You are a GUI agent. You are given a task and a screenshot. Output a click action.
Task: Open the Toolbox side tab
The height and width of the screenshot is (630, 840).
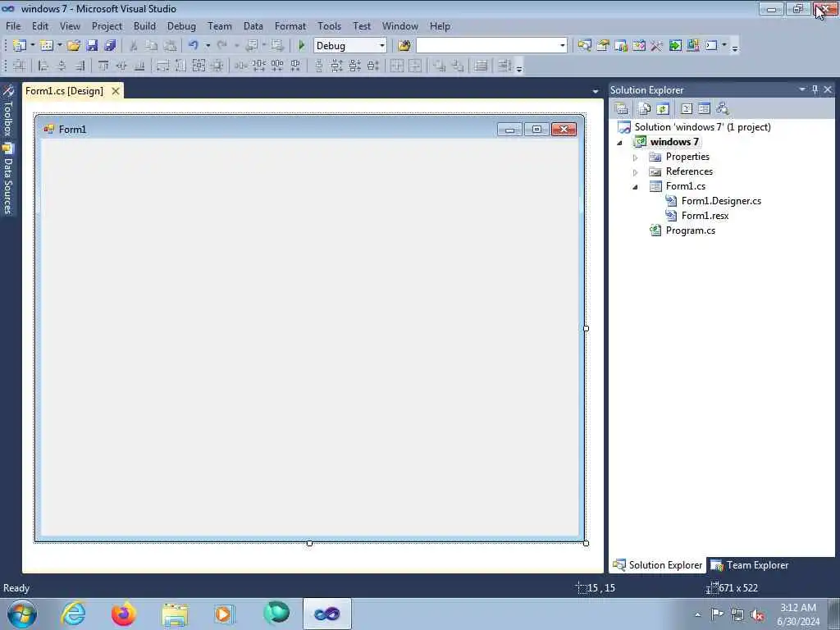point(7,111)
